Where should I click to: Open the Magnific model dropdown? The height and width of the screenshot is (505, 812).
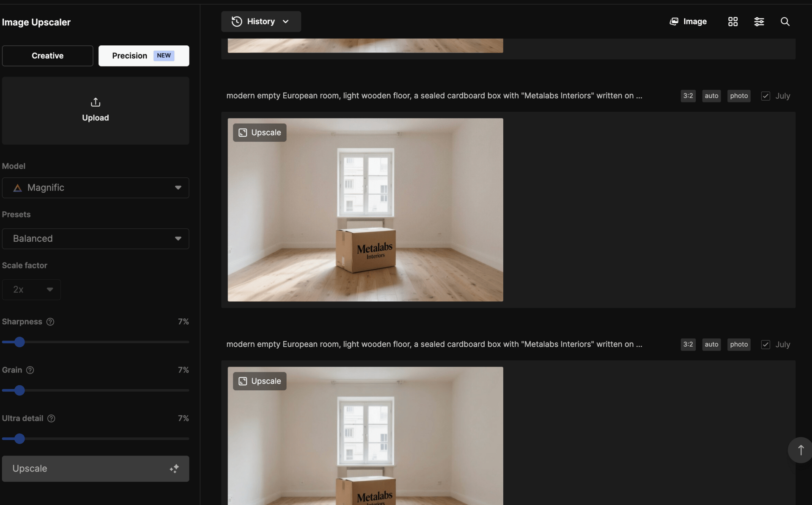pos(96,188)
